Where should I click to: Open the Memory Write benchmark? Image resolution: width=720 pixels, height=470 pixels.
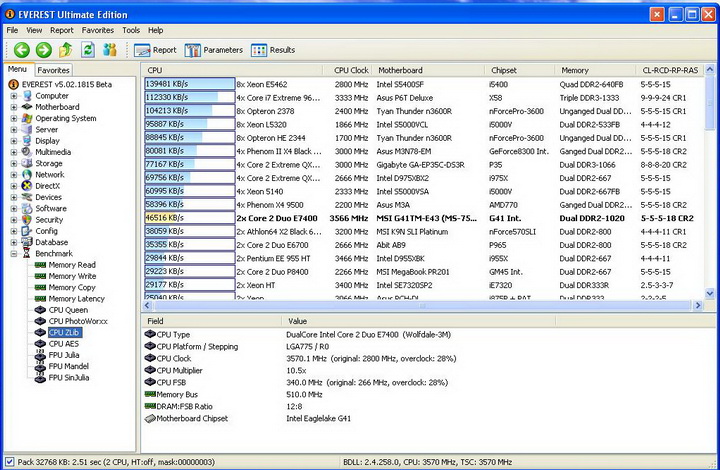tap(72, 276)
